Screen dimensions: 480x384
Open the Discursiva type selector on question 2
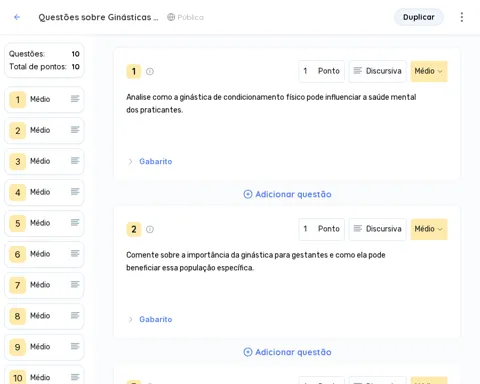[x=377, y=229]
